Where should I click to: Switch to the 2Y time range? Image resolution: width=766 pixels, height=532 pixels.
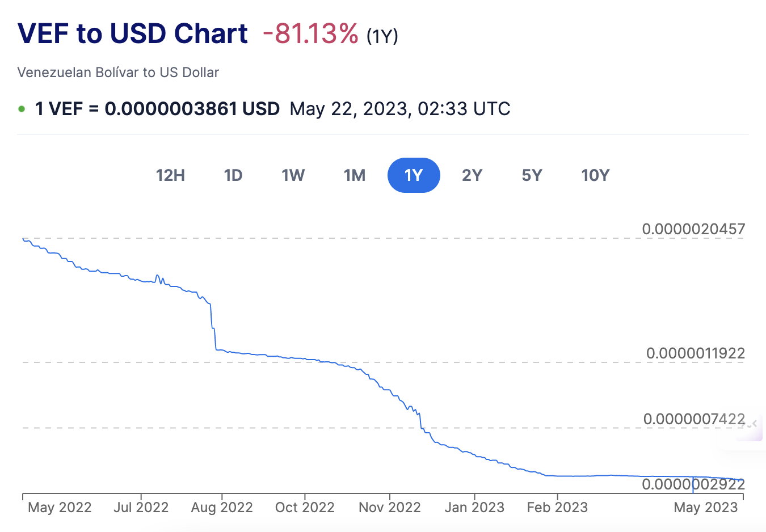472,175
